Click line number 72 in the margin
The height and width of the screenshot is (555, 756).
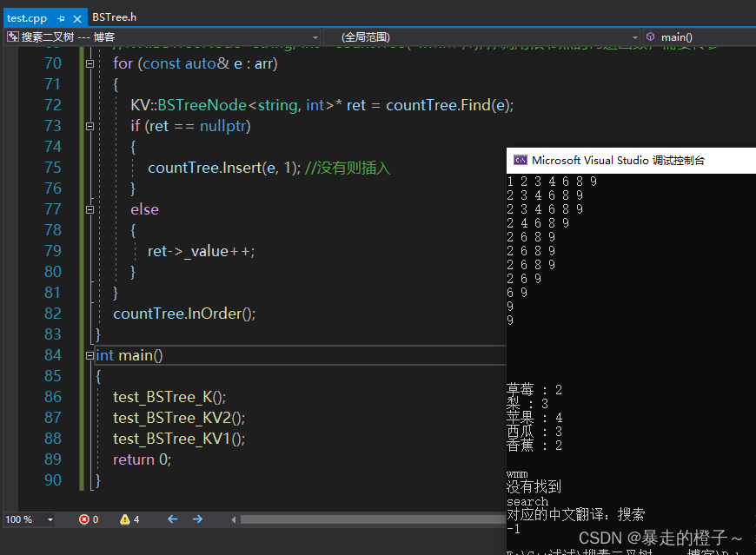pos(53,105)
